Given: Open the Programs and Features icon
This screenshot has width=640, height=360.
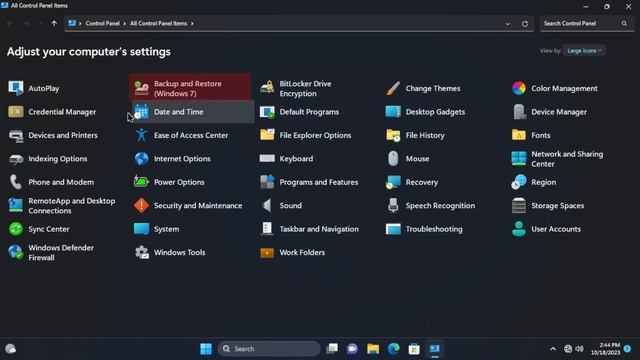Looking at the screenshot, I should pyautogui.click(x=267, y=182).
